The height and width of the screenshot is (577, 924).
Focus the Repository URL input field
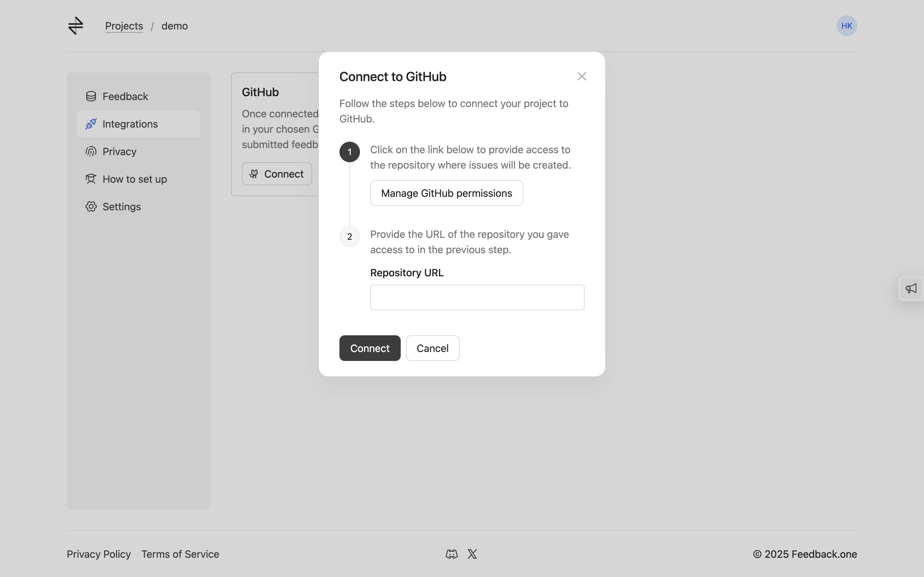(x=477, y=297)
